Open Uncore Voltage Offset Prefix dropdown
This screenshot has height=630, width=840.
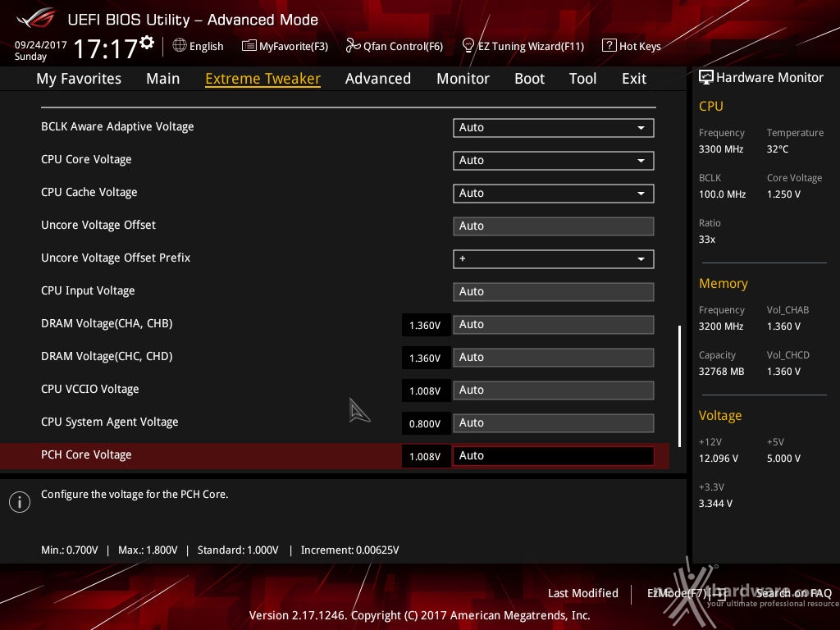554,259
